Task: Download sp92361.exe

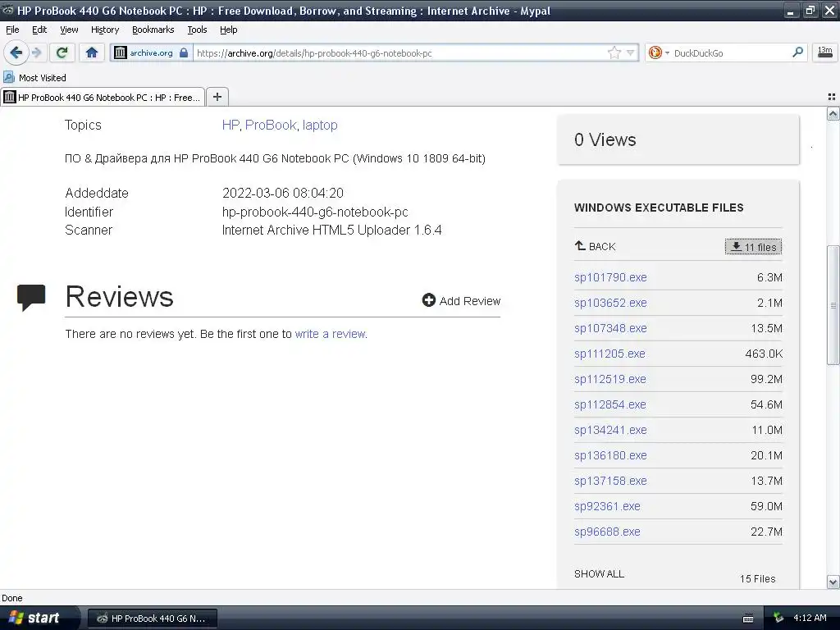Action: [x=607, y=506]
